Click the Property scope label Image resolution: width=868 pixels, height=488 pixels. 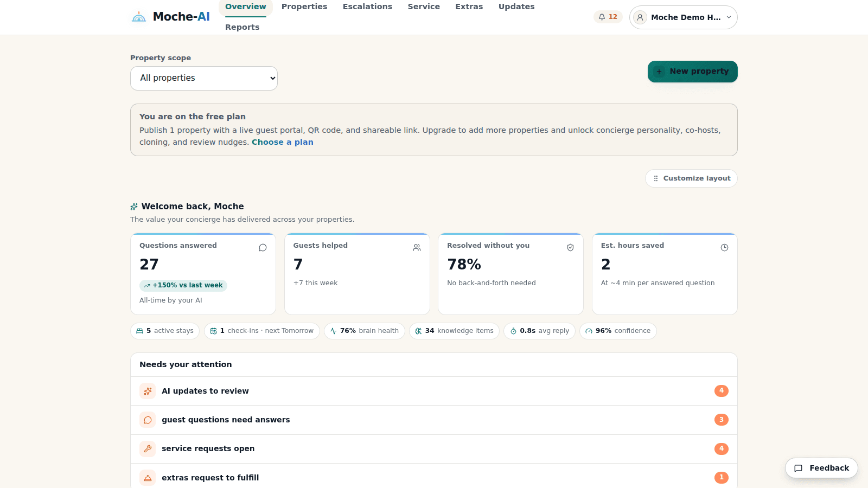point(161,58)
